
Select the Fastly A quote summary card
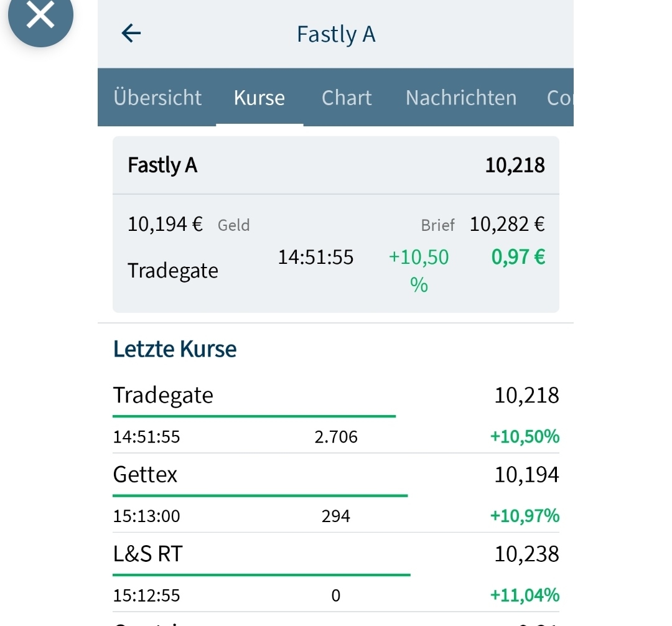coord(336,224)
